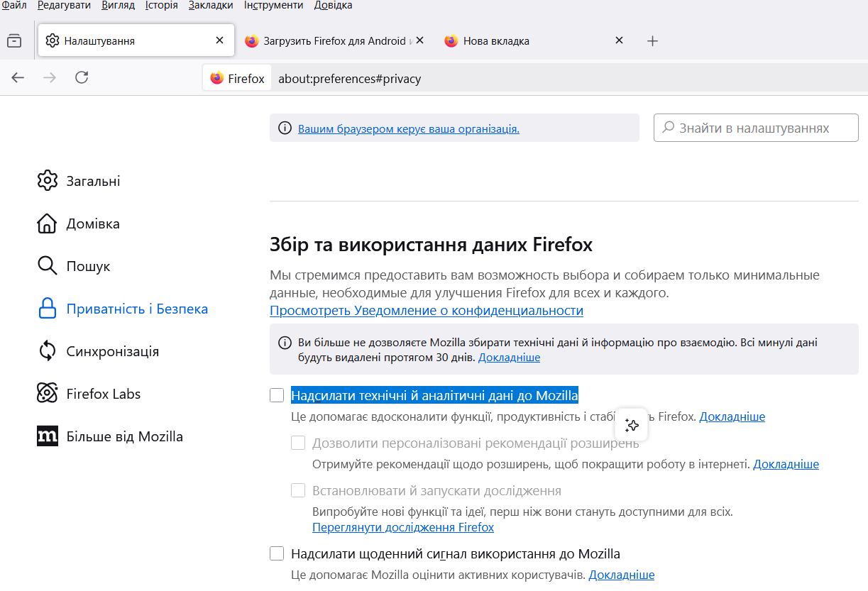
Task: Toggle Дозволити персоналізовані рекомендації розширень checkbox
Action: pyautogui.click(x=298, y=443)
